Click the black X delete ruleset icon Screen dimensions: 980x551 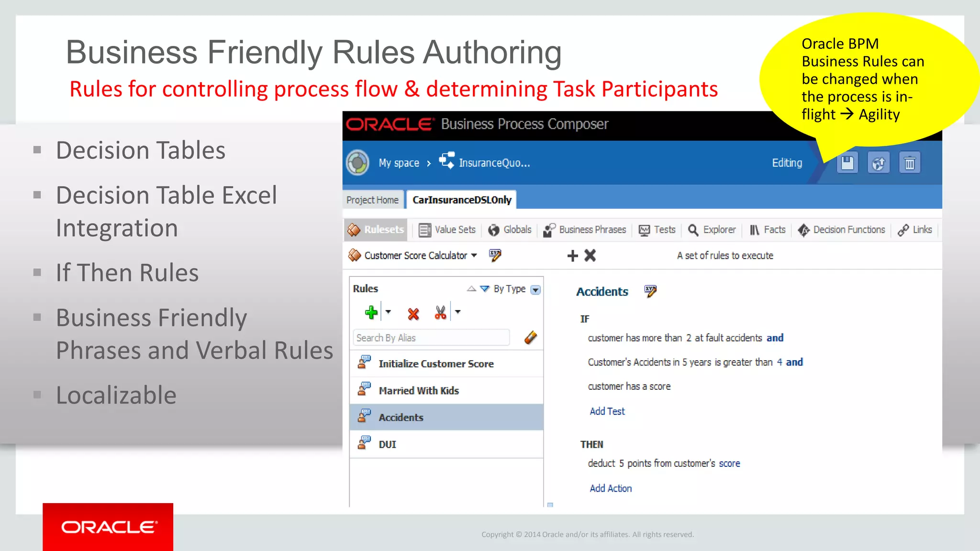tap(590, 255)
